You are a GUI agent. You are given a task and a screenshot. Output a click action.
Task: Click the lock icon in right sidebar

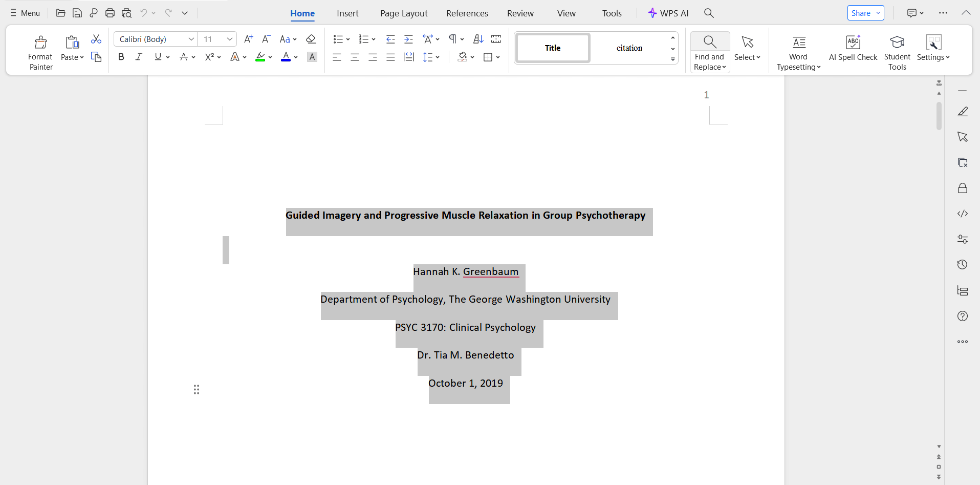[x=963, y=188]
